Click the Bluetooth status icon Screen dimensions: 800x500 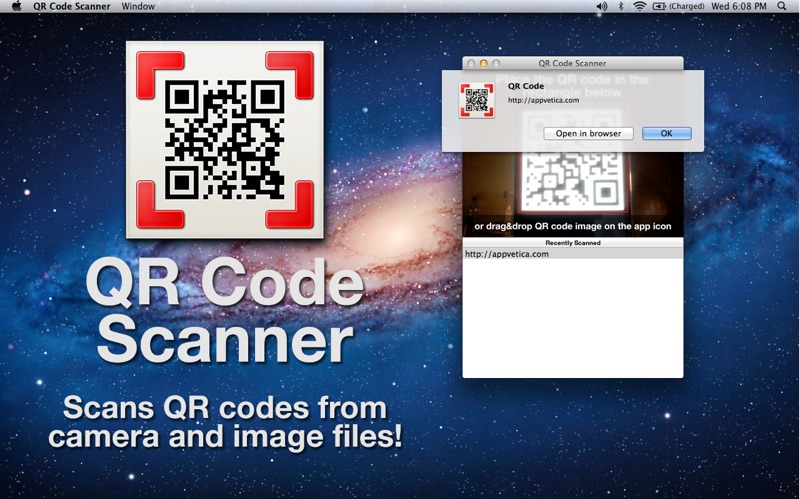point(621,6)
